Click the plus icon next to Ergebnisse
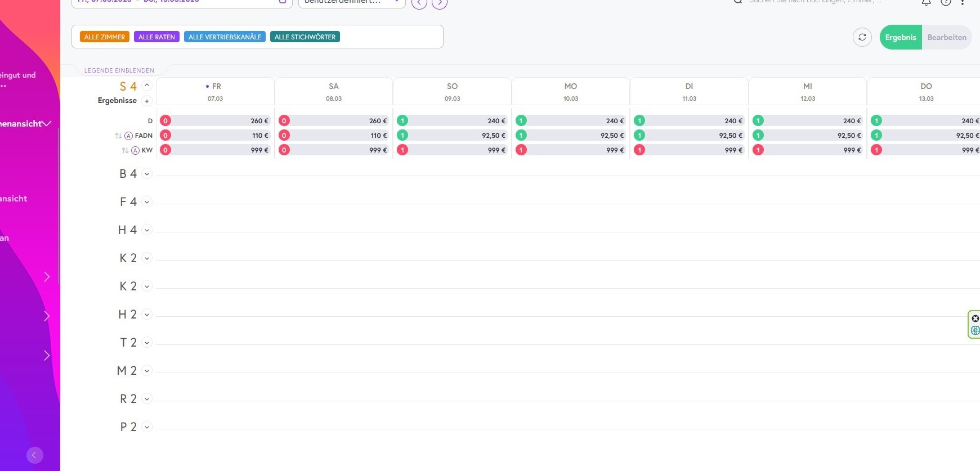 pos(147,101)
